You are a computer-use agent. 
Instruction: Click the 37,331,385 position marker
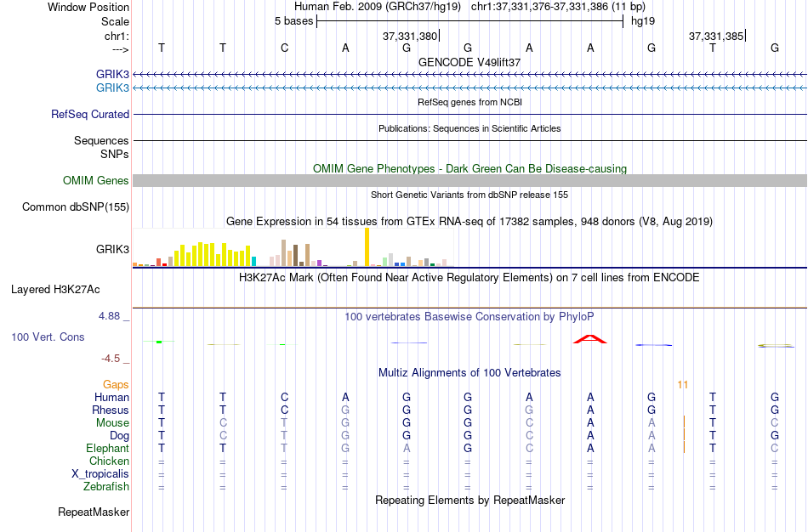716,36
